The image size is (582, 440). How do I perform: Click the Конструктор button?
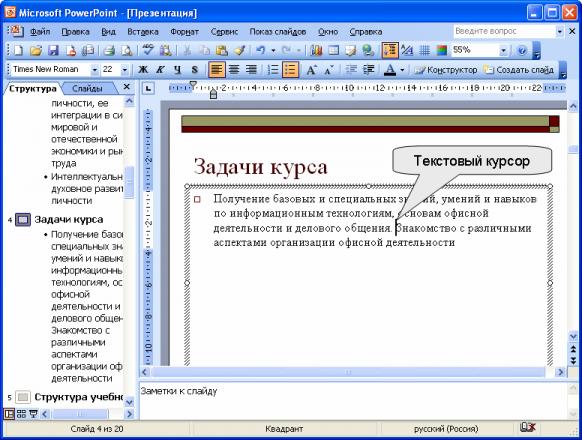tap(447, 70)
